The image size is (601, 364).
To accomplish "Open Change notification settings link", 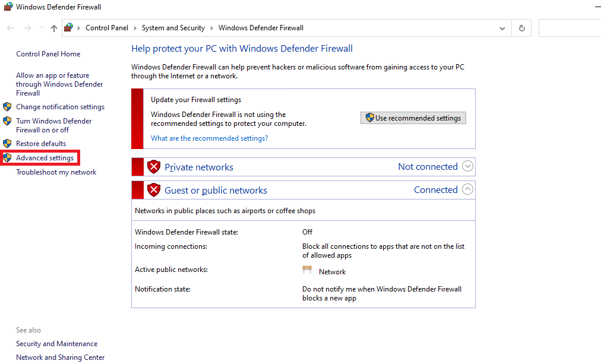I will 60,107.
